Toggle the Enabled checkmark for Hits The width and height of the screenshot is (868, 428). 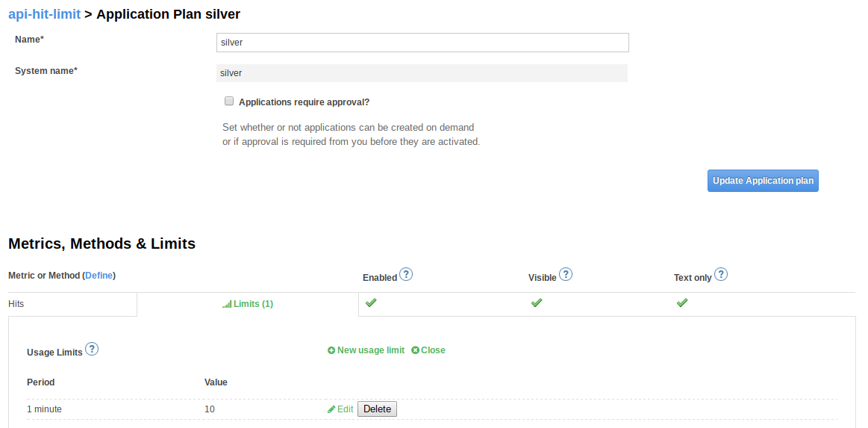(x=370, y=303)
